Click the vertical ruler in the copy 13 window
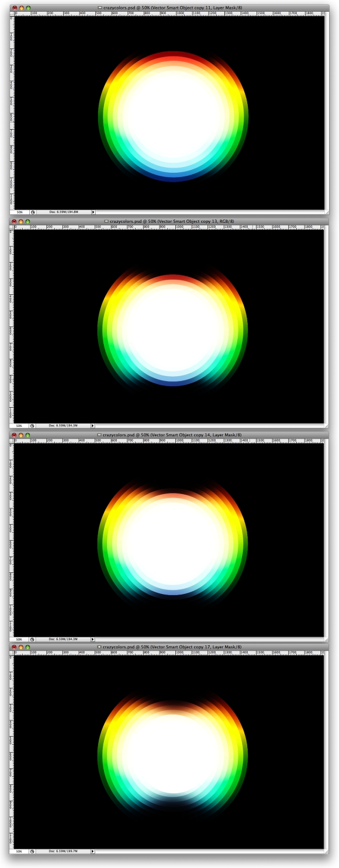Screen dimensions: 339x868 click(12, 326)
